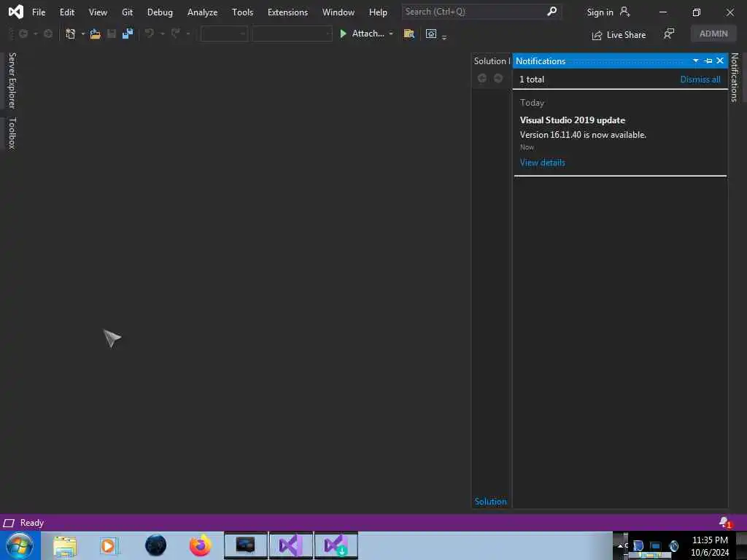Switch to the Solution Explorer tab header
The width and height of the screenshot is (747, 560).
491,61
